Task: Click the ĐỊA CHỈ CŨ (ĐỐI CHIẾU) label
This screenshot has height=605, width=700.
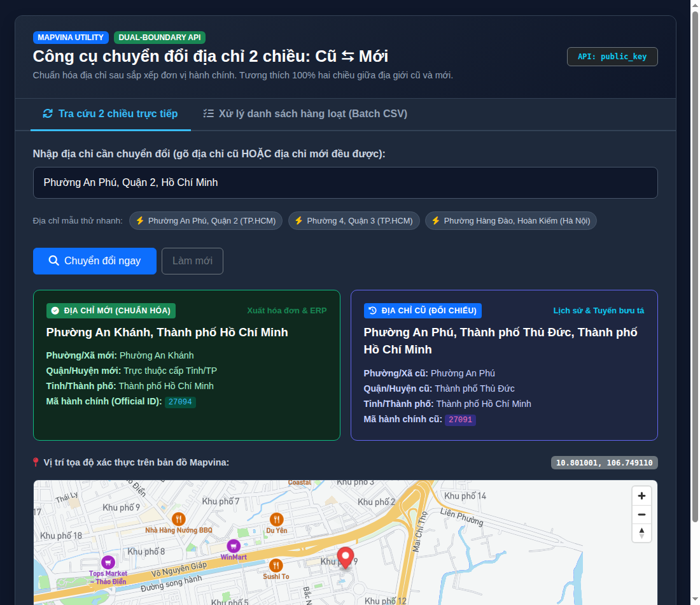Action: [423, 311]
